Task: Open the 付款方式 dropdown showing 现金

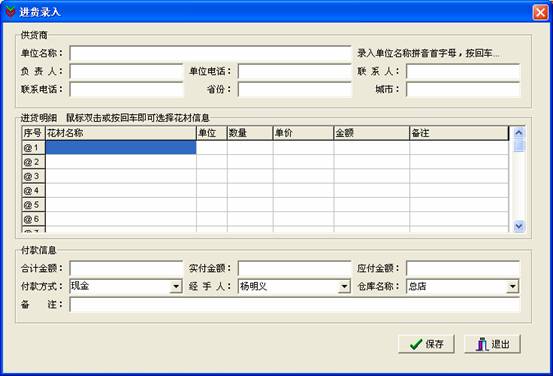Action: point(175,286)
